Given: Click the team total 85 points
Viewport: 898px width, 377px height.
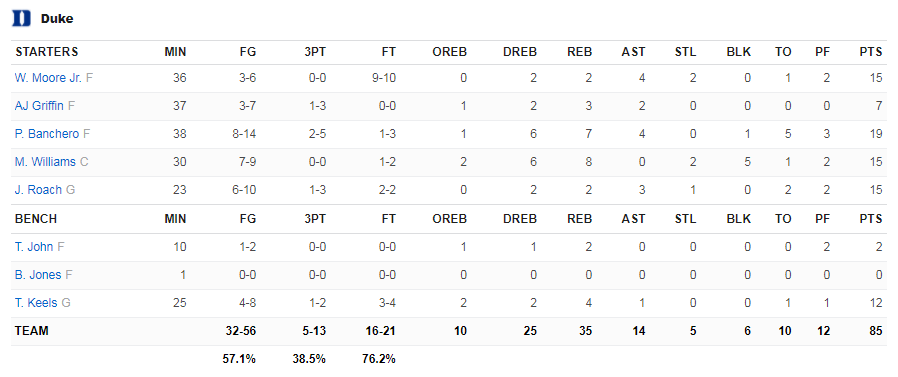Looking at the screenshot, I should pos(875,331).
